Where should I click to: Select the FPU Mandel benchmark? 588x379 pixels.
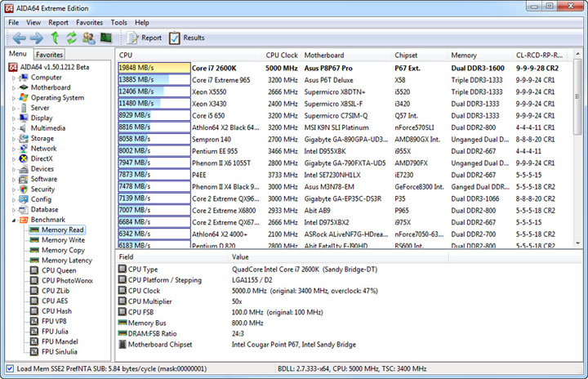click(60, 341)
